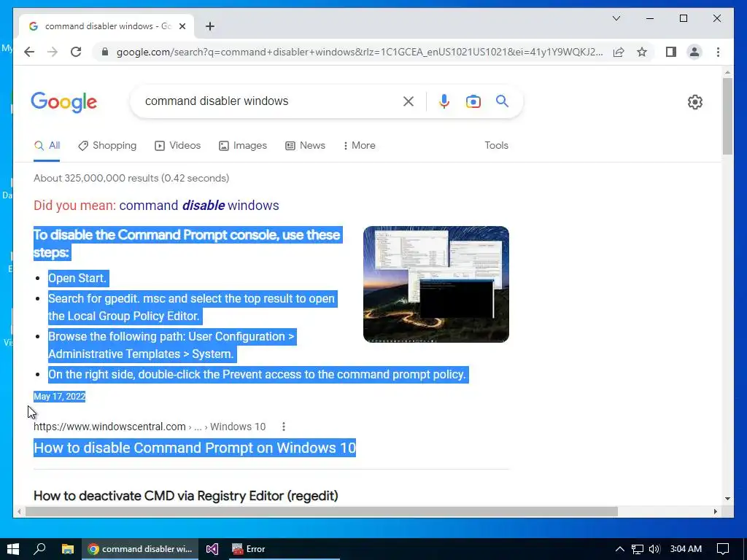Open the notification center
Viewport: 747px width, 560px height.
tap(723, 549)
